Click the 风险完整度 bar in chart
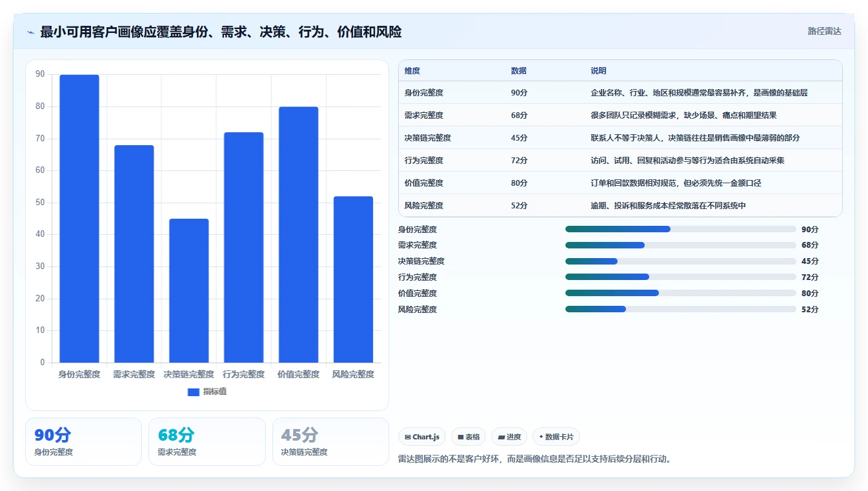This screenshot has width=868, height=491. (353, 279)
